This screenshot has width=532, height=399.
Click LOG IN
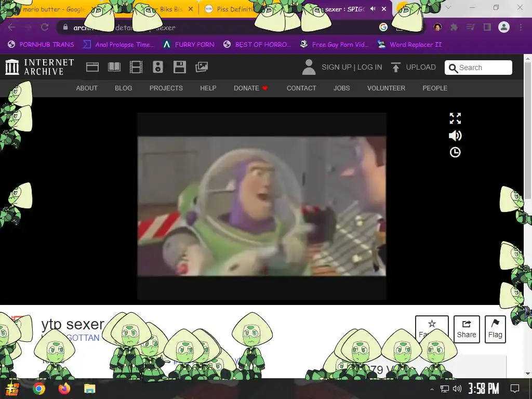coord(369,67)
